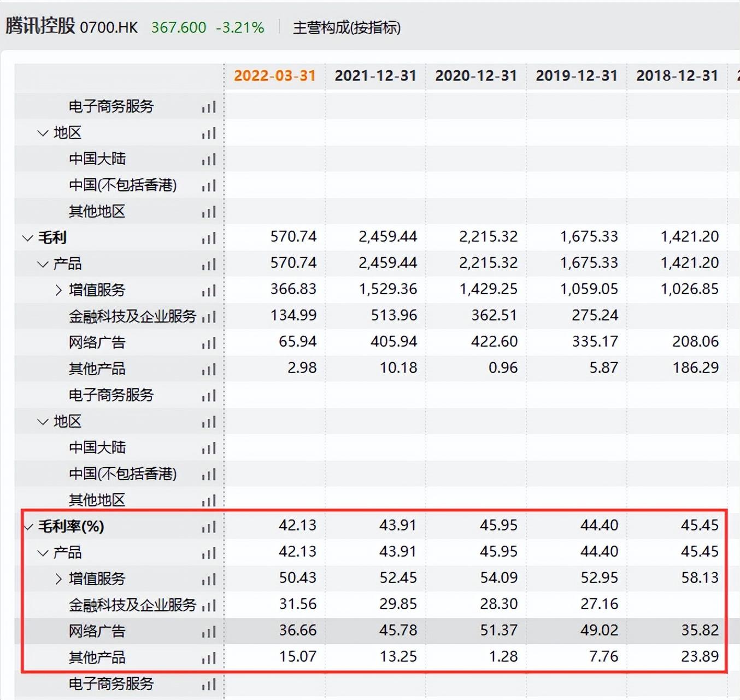Click the cell value 58.13

click(x=700, y=578)
